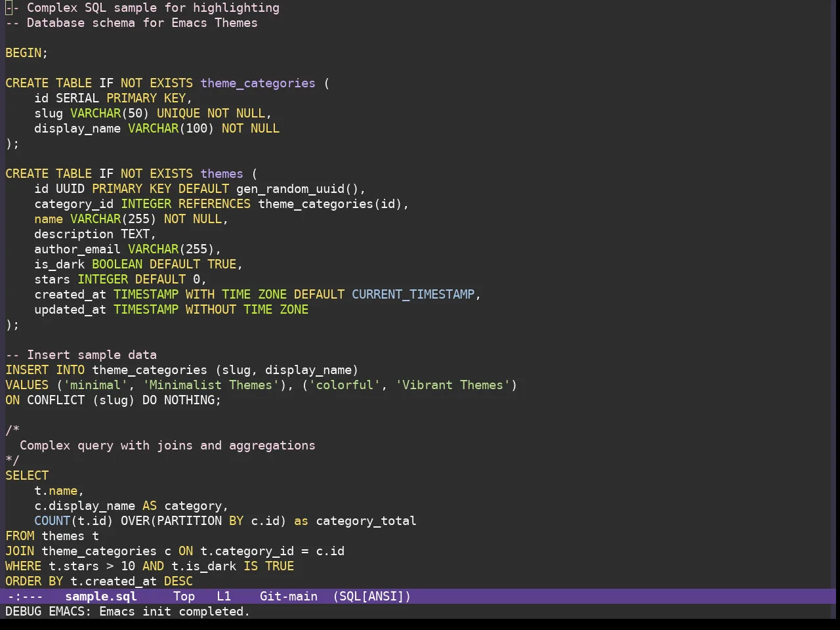
Task: Click author_email column name
Action: point(77,249)
